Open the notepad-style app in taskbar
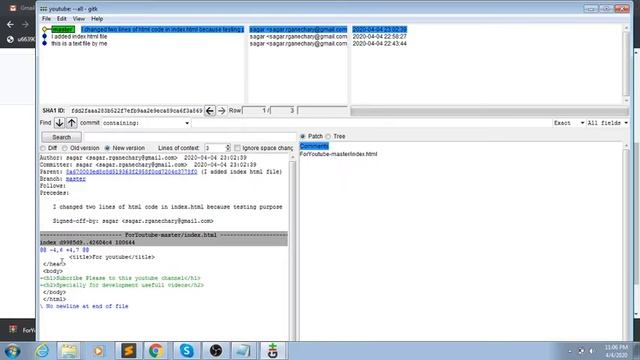 [244, 351]
